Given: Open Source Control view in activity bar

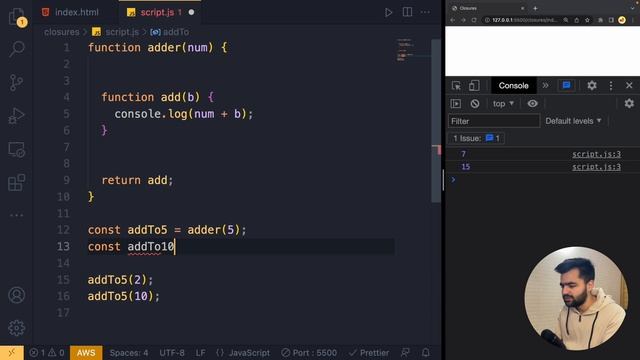Looking at the screenshot, I should pyautogui.click(x=16, y=82).
